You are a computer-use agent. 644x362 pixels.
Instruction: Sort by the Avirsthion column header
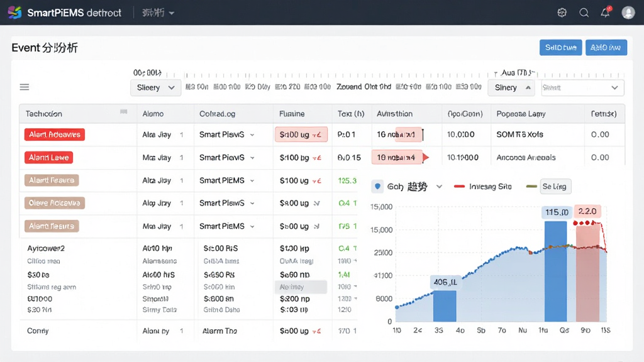click(395, 114)
